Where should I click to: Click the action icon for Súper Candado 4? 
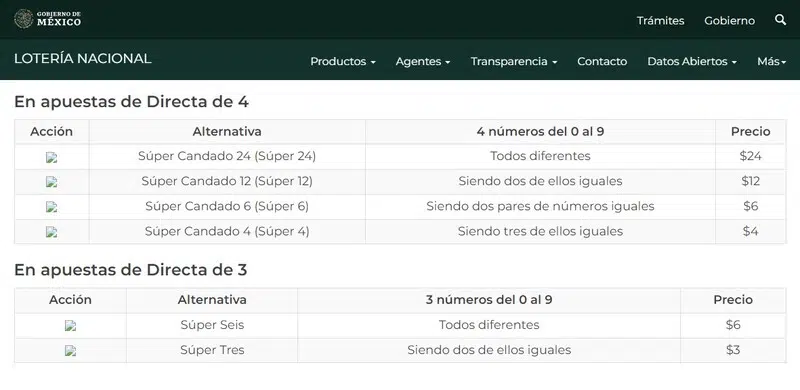(x=52, y=232)
